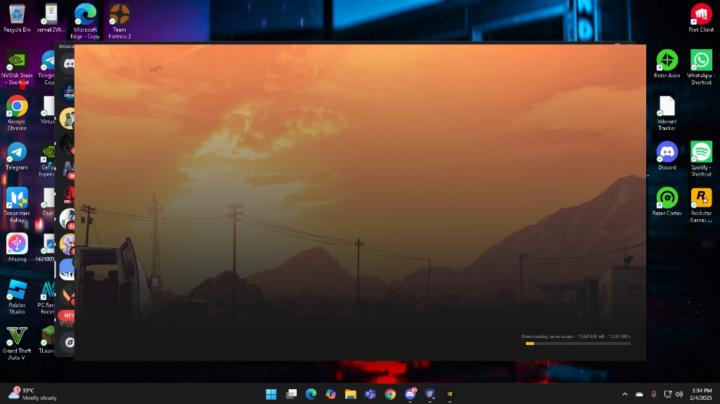Image resolution: width=720 pixels, height=404 pixels.
Task: Show hidden system tray icons
Action: pyautogui.click(x=624, y=394)
